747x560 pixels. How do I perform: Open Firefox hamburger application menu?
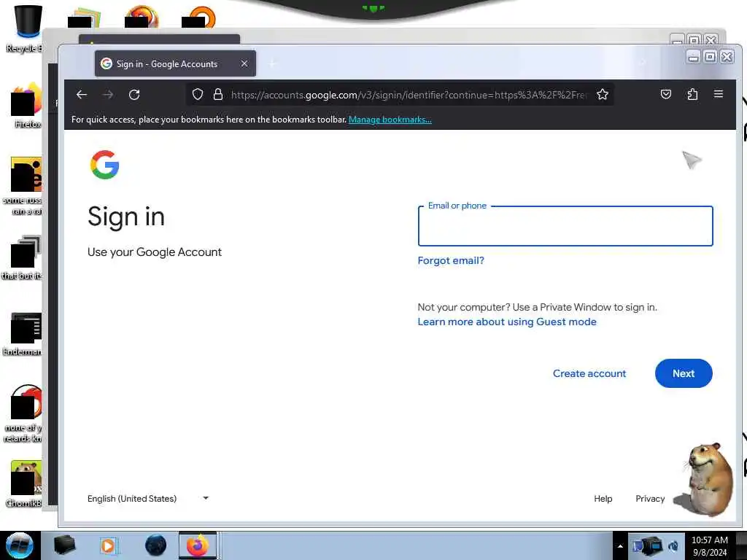(x=719, y=94)
